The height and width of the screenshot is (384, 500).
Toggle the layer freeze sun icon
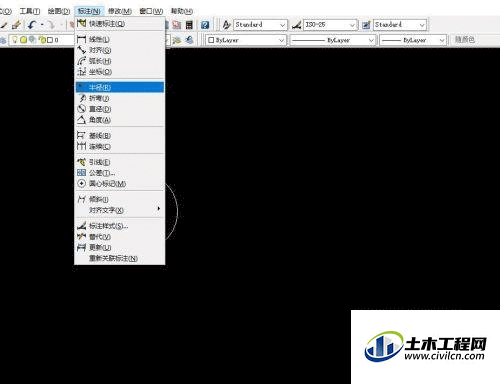tap(23, 40)
